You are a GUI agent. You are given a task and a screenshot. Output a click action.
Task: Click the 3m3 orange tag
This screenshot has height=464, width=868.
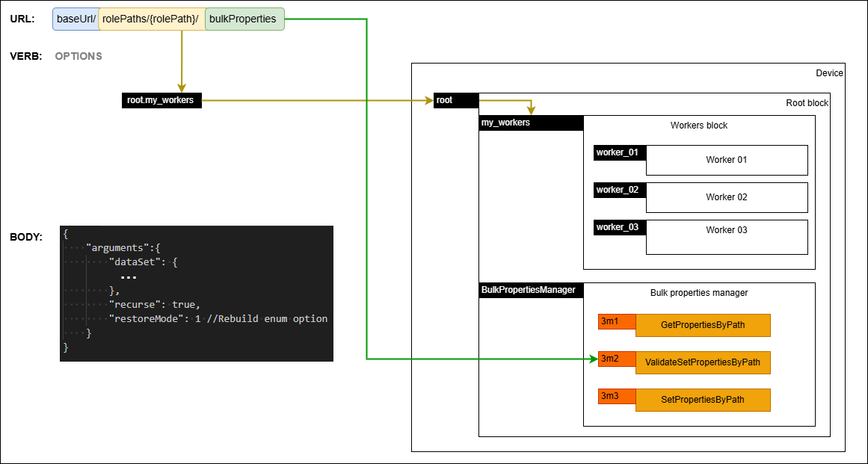[x=618, y=396]
